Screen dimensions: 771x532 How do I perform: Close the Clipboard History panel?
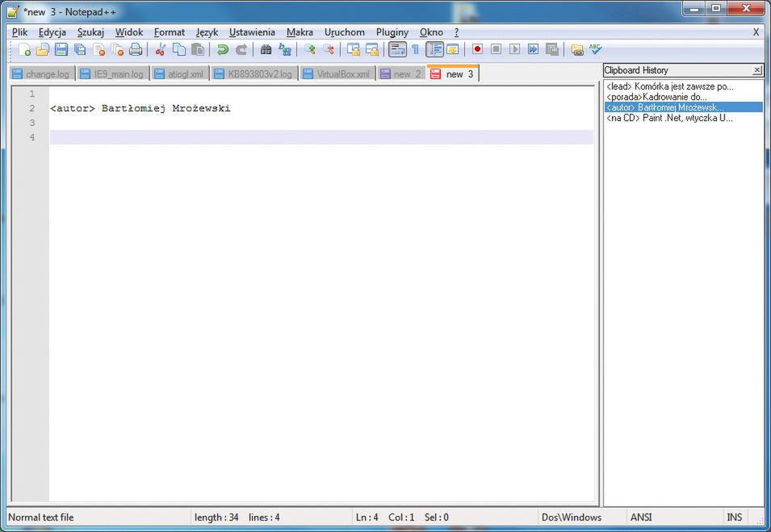click(x=757, y=70)
